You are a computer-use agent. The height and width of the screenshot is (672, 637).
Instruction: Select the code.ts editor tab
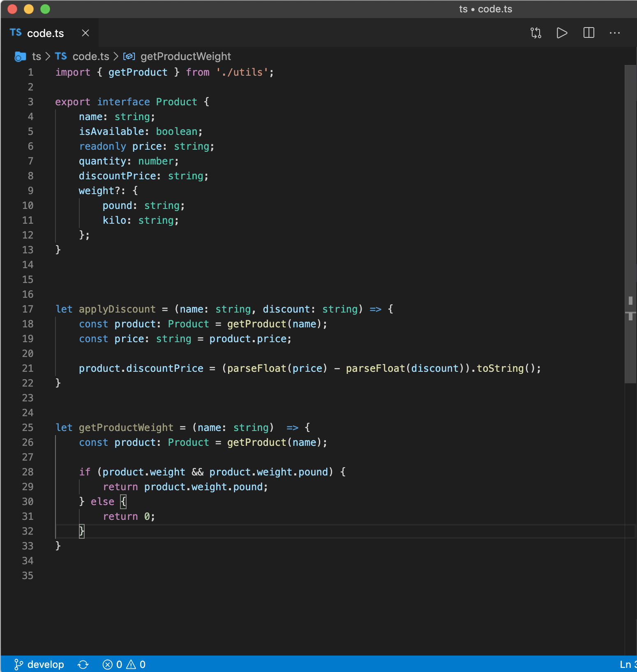(49, 33)
